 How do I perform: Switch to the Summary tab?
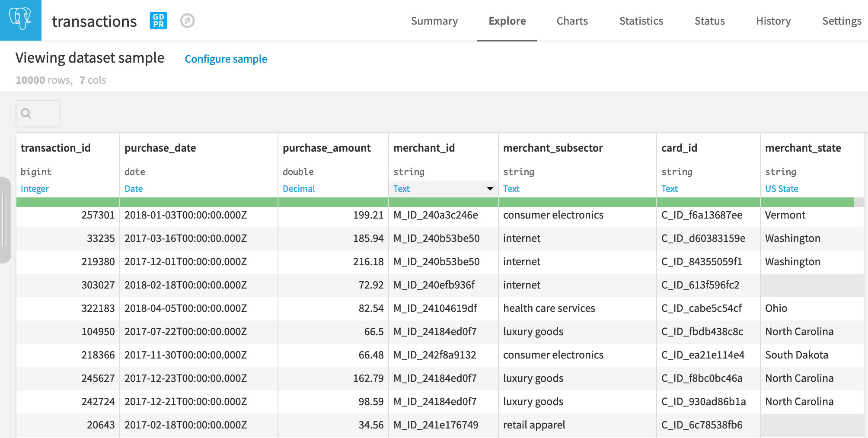pos(434,21)
